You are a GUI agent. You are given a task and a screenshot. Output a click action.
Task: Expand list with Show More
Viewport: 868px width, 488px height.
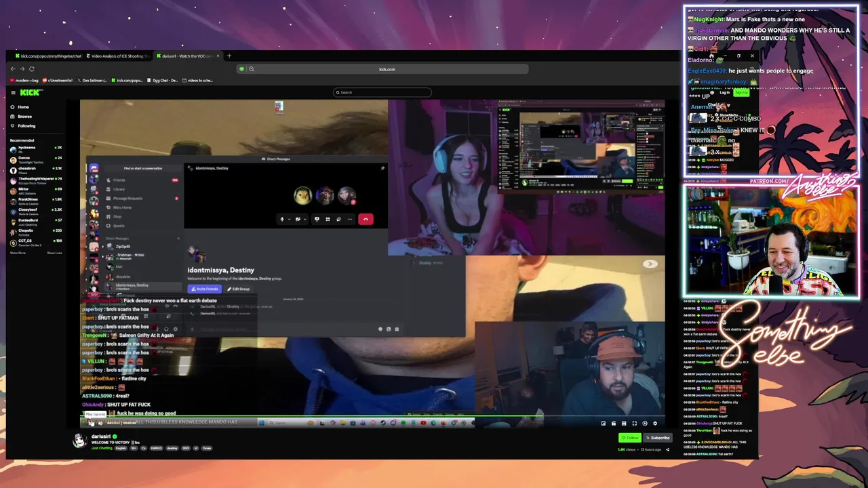(18, 253)
